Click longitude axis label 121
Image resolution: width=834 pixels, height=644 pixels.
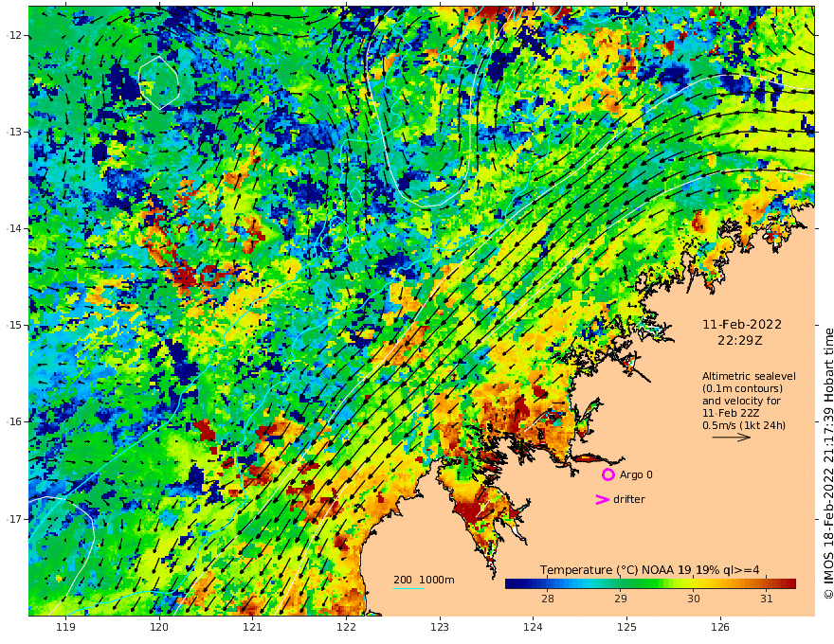point(253,628)
